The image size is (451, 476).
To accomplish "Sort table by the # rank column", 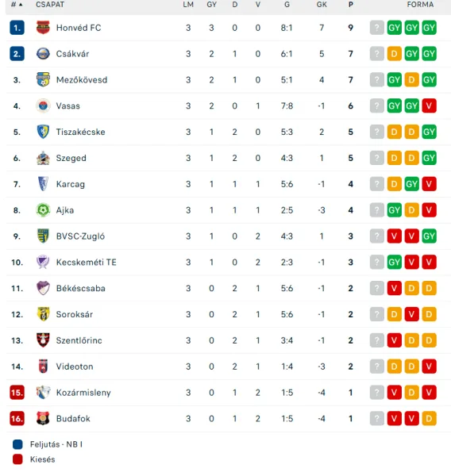I will [17, 5].
